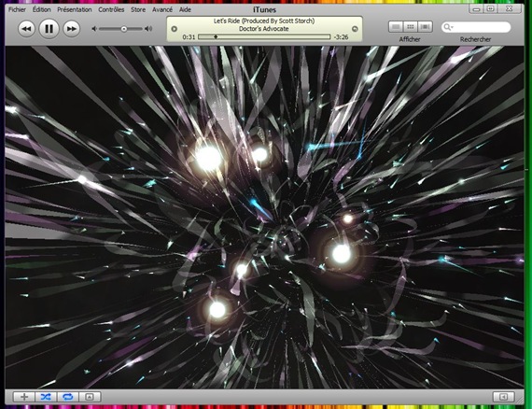This screenshot has width=532, height=409.
Task: Toggle repeat mode
Action: click(x=68, y=397)
